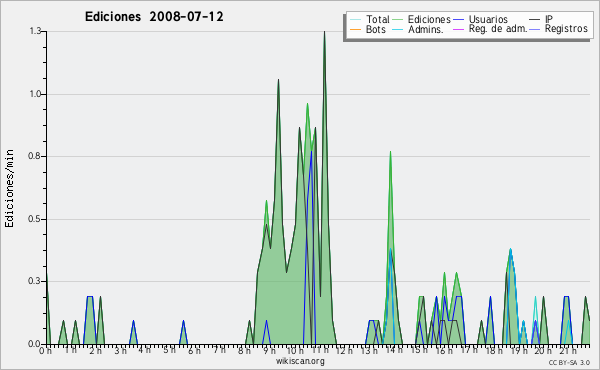This screenshot has width=600, height=370.
Task: Click the '14 h' x-axis label
Action: pyautogui.click(x=394, y=350)
